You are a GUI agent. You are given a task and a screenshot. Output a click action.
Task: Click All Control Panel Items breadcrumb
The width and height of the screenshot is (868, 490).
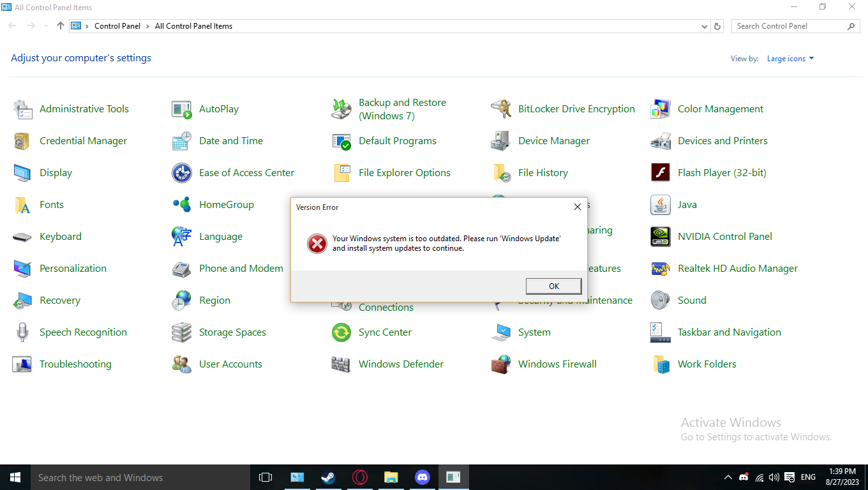coord(193,26)
